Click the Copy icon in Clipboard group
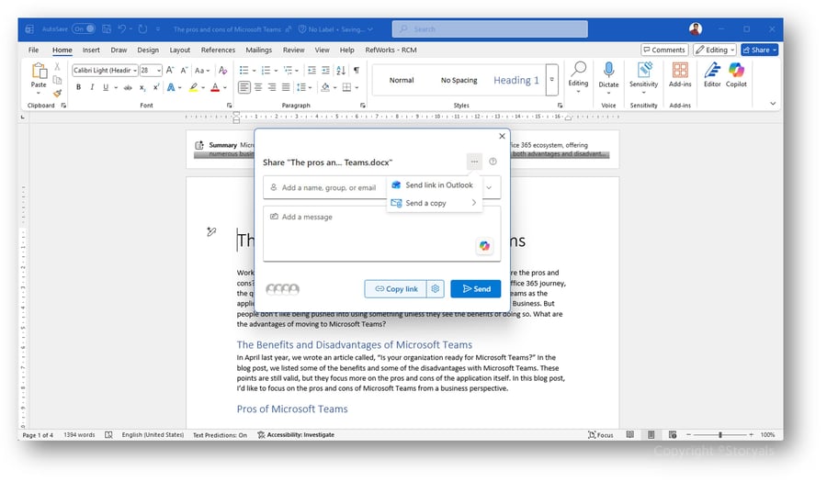The width and height of the screenshot is (827, 504). [58, 80]
